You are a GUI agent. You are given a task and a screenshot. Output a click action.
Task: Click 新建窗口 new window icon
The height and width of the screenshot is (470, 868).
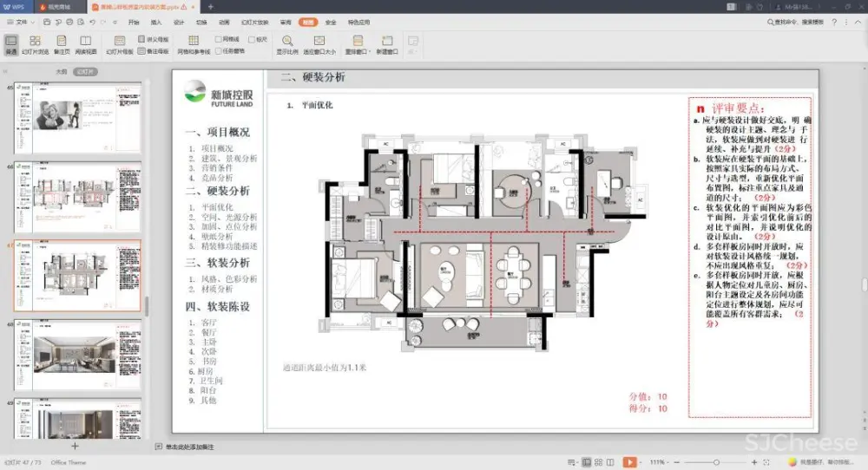tap(387, 44)
